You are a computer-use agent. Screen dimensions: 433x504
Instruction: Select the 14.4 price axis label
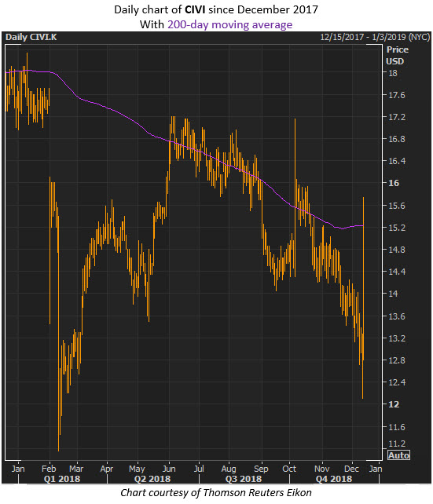[396, 272]
